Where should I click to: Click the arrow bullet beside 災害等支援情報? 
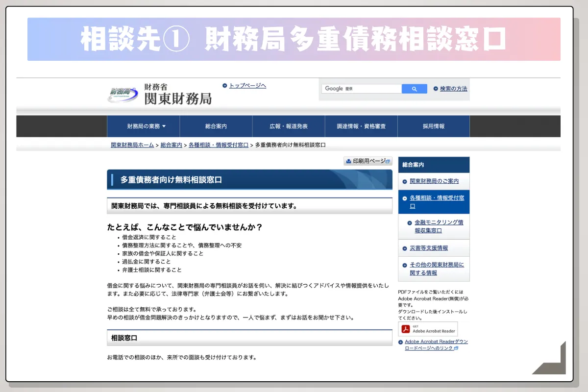(x=406, y=248)
